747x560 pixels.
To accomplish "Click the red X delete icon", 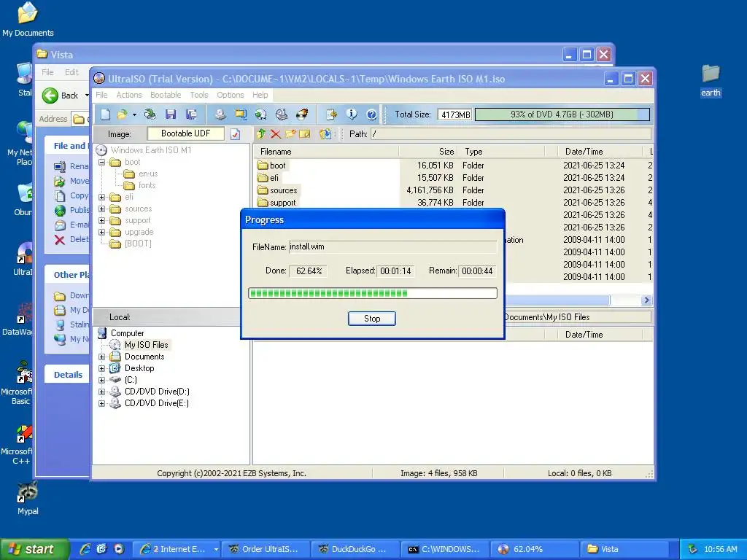I will click(275, 134).
